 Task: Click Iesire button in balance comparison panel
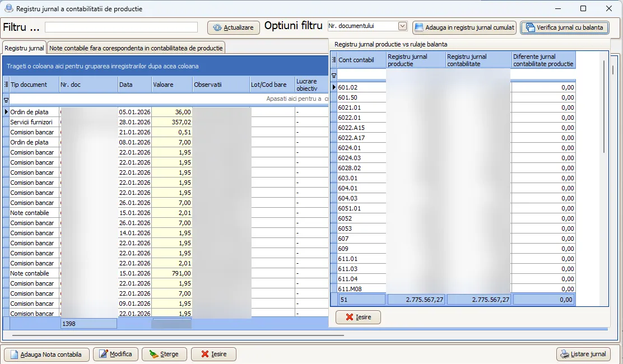(358, 317)
